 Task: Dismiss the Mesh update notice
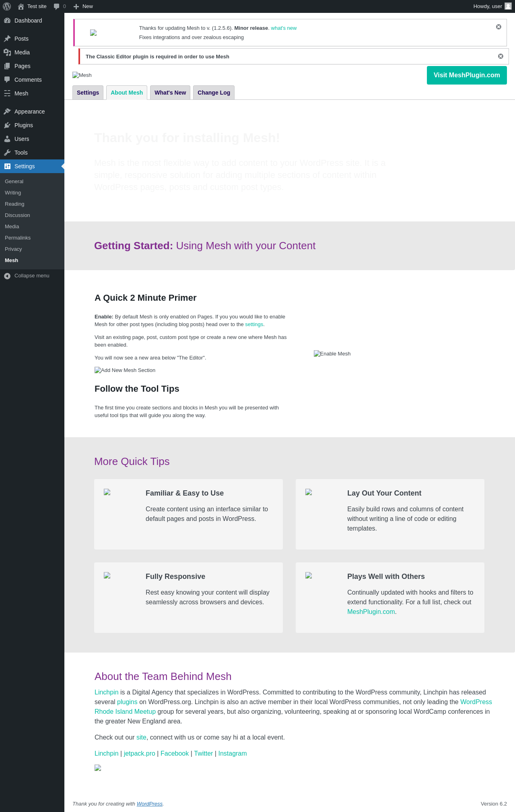[499, 27]
